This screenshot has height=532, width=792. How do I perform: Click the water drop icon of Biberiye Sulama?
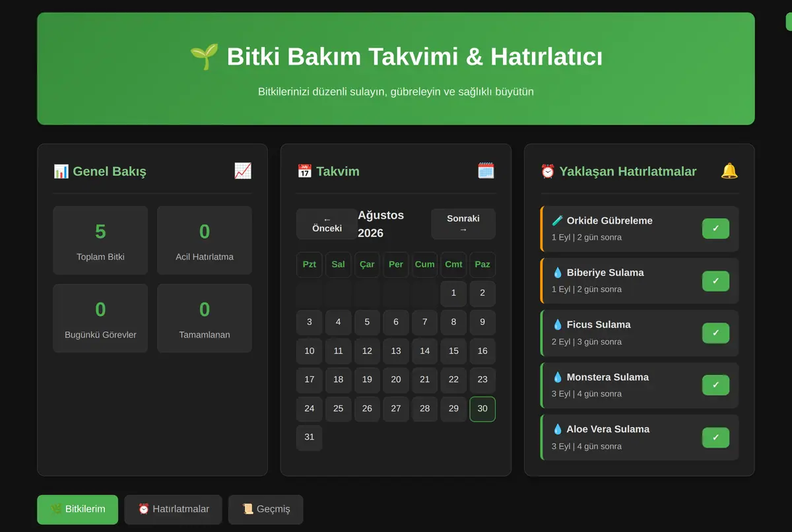pyautogui.click(x=558, y=273)
